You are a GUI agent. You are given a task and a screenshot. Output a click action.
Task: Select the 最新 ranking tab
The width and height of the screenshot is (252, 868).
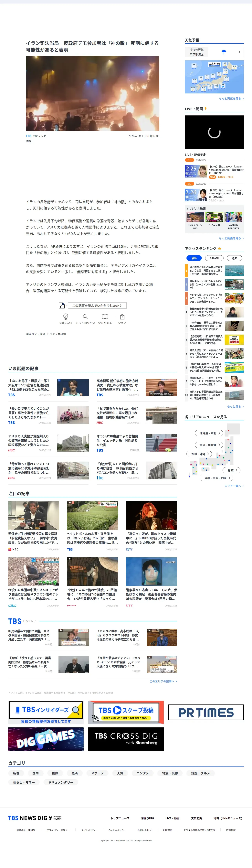(x=194, y=258)
